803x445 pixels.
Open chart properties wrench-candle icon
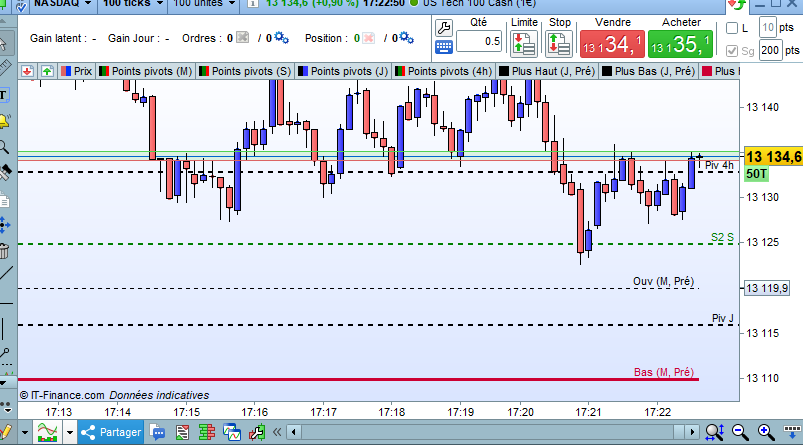(x=257, y=433)
